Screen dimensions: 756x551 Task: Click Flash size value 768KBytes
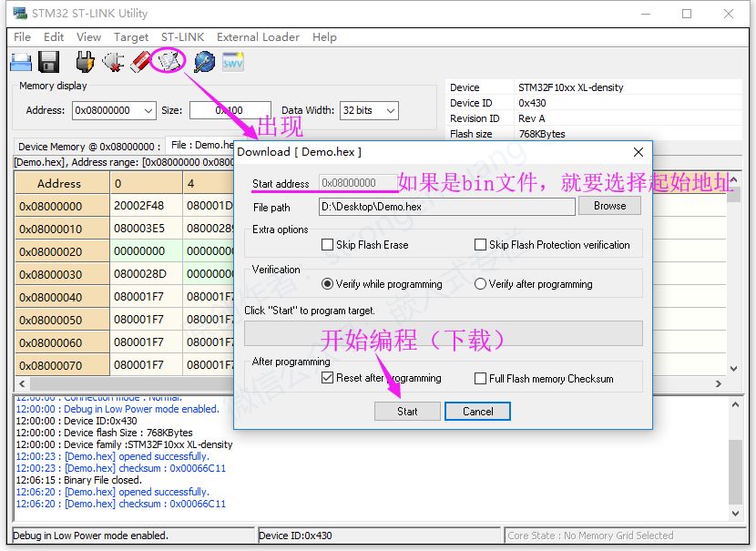[x=542, y=134]
